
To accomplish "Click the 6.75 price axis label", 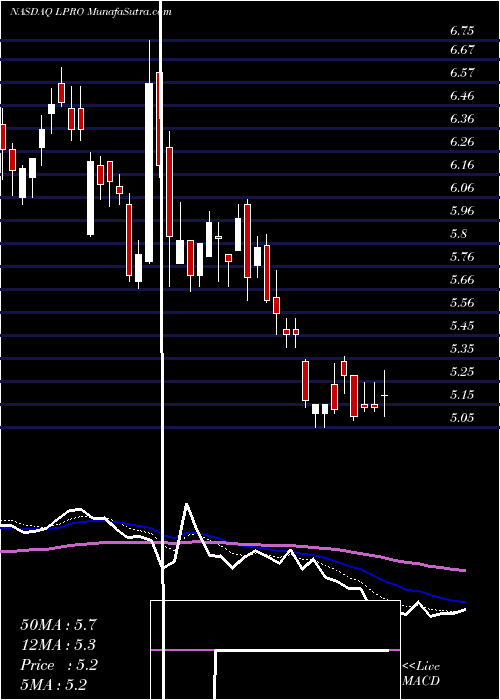I will (x=462, y=31).
